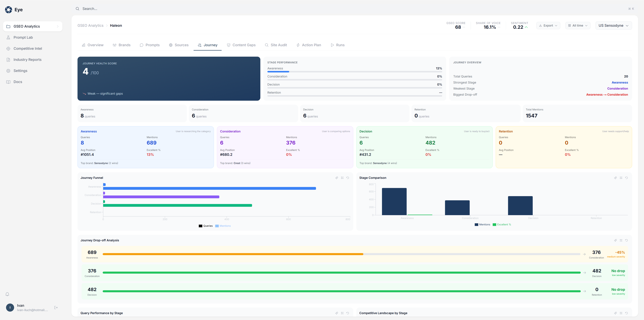
Task: Open the Export dropdown
Action: point(548,26)
